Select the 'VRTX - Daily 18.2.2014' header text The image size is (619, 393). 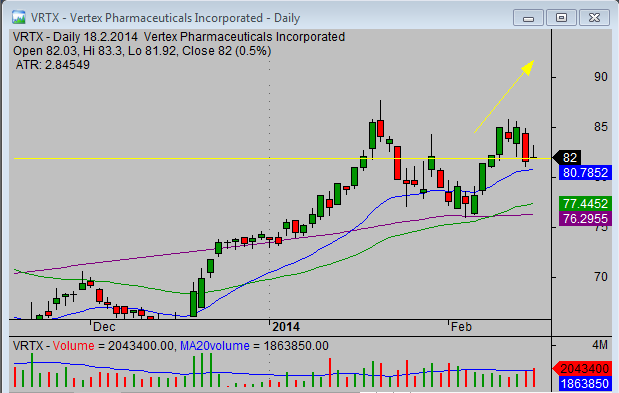click(75, 37)
